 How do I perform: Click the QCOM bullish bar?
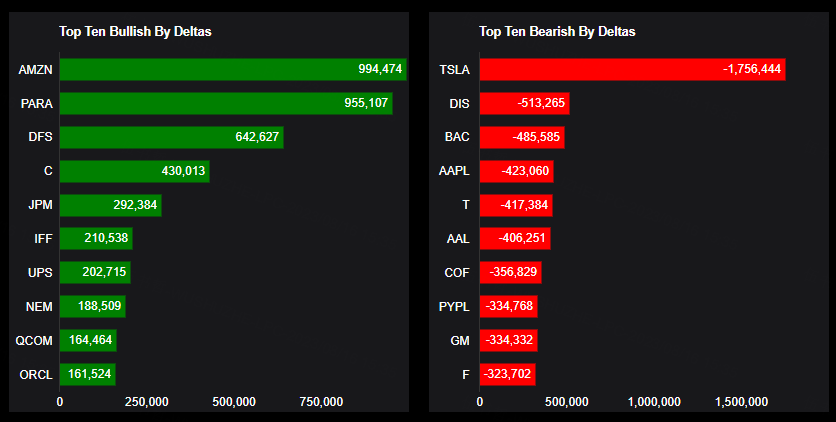pos(88,341)
